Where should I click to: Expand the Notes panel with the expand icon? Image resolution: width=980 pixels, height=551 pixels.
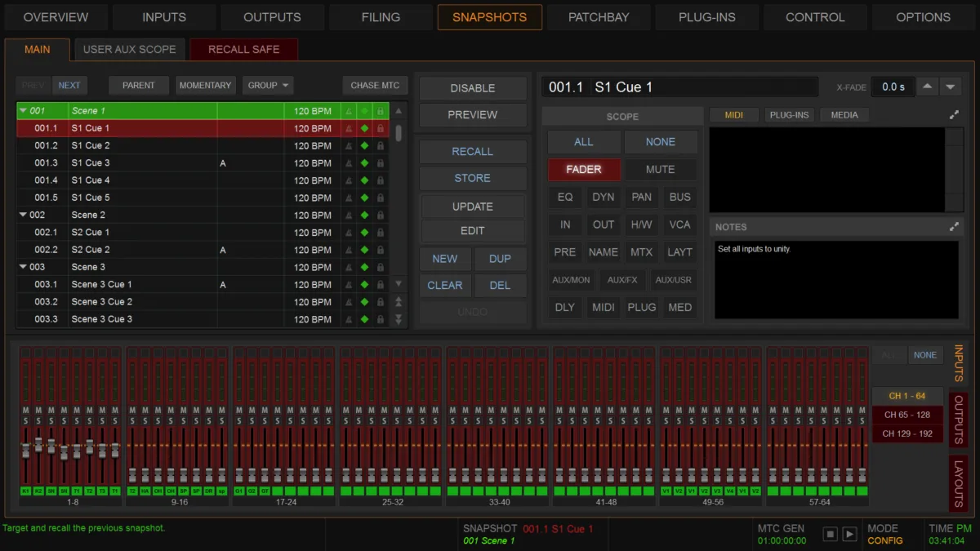coord(953,227)
